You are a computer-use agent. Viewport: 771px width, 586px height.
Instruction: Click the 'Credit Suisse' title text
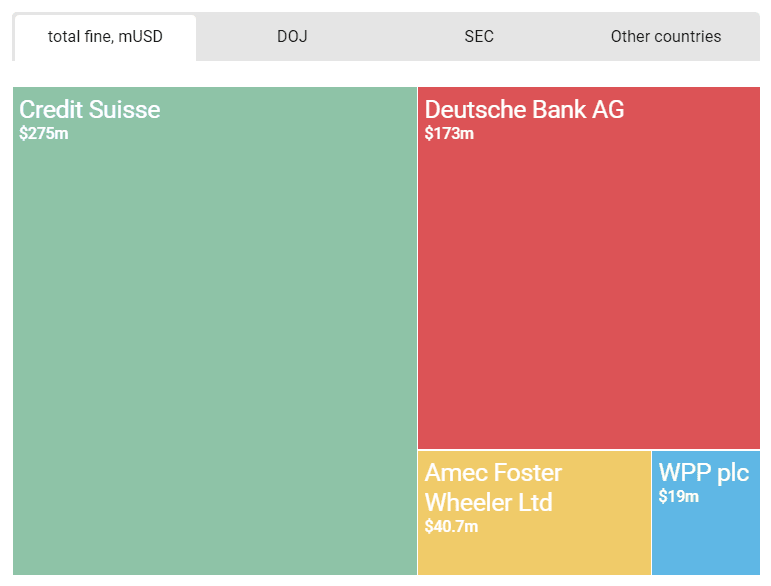point(90,110)
